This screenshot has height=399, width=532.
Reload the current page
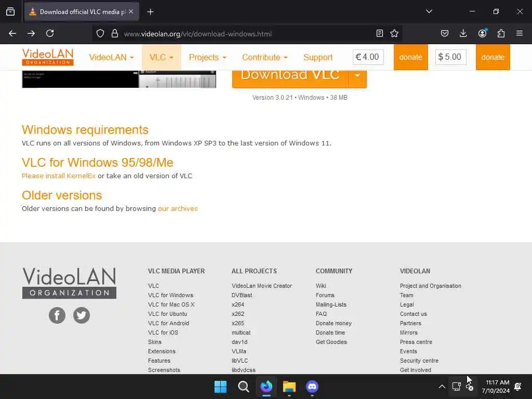[x=50, y=33]
